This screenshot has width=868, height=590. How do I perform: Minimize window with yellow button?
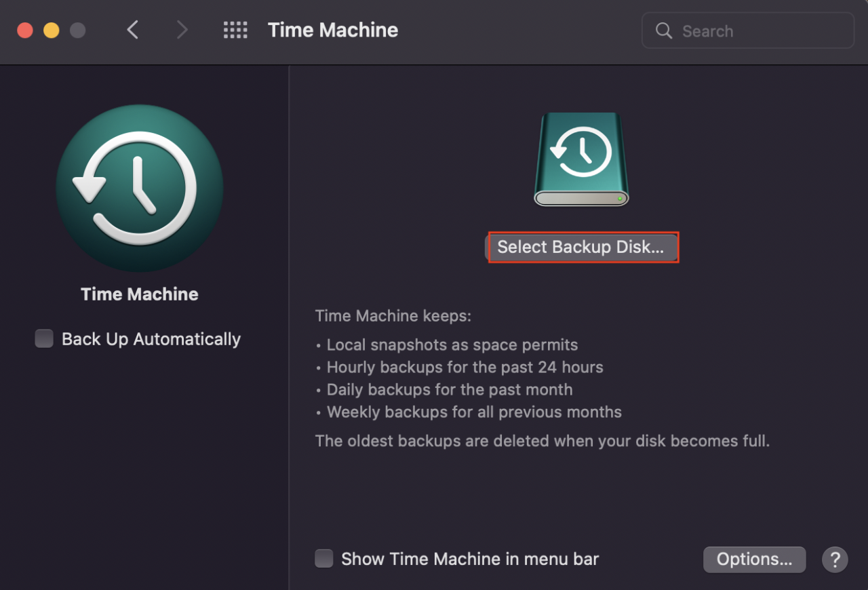(x=52, y=31)
